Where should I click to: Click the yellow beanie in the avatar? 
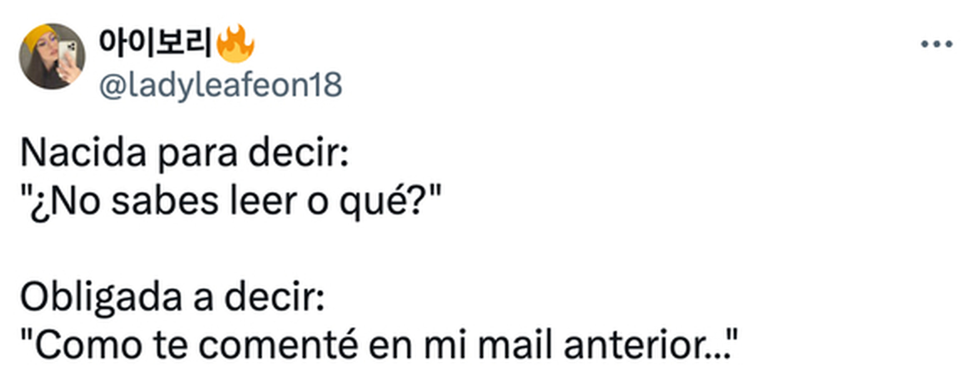(40, 38)
